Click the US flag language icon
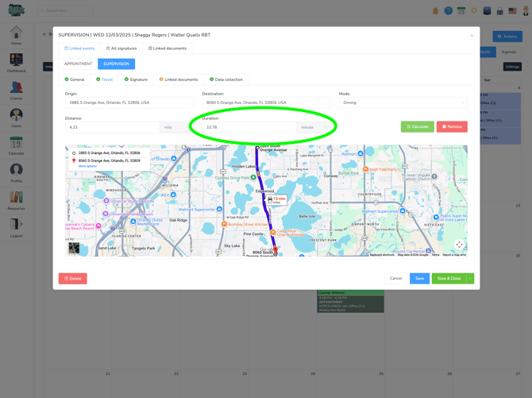 pyautogui.click(x=512, y=11)
